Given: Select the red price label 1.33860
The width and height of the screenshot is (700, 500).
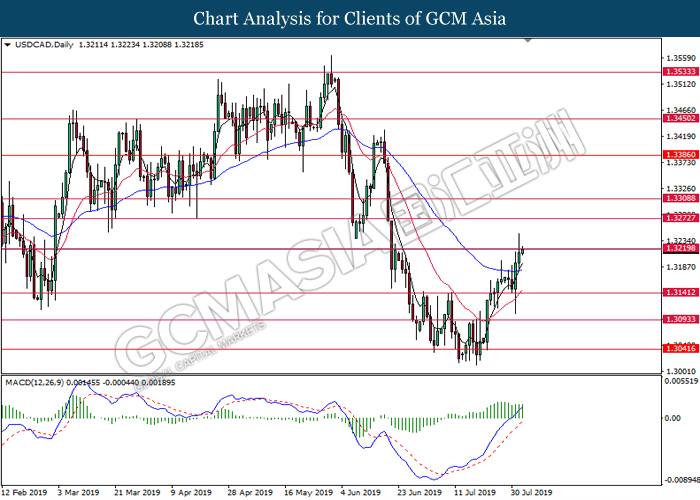Looking at the screenshot, I should [x=681, y=154].
